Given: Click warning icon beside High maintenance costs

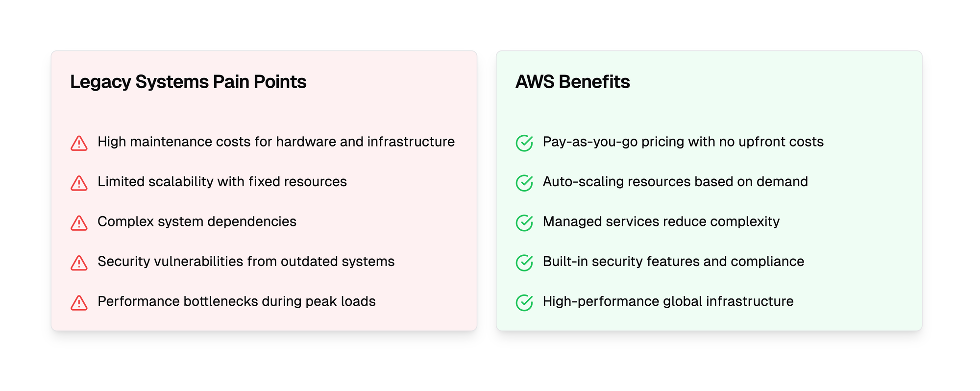Looking at the screenshot, I should pos(79,144).
